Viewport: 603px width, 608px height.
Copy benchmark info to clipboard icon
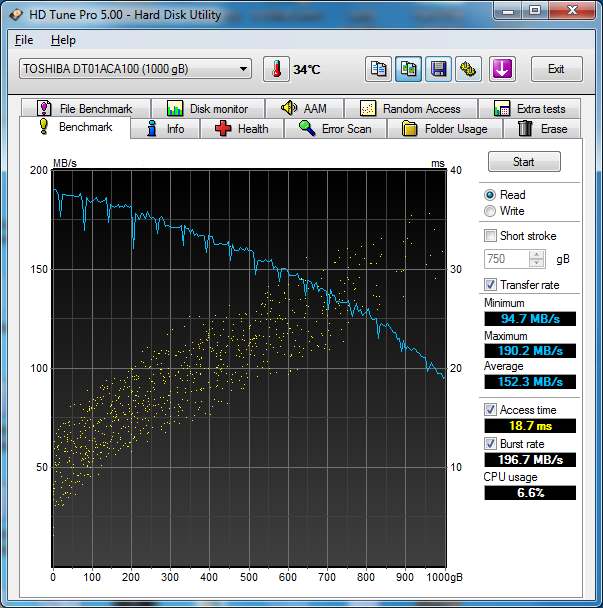pos(379,69)
